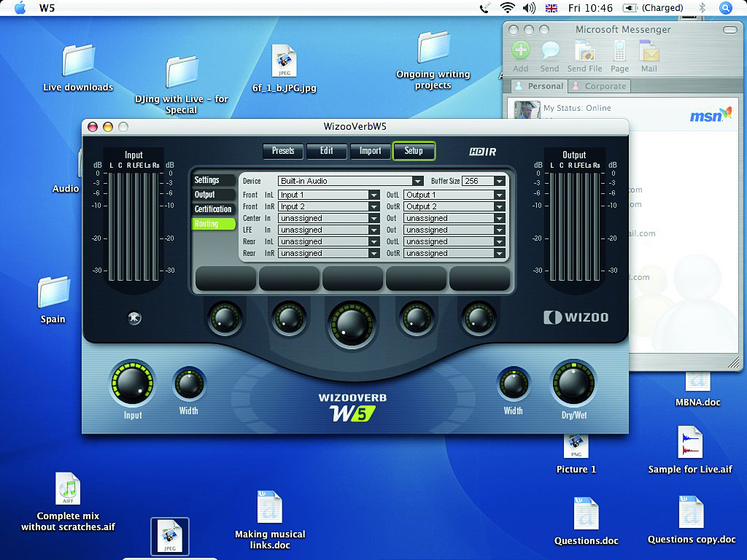The width and height of the screenshot is (747, 560).
Task: Open Front InL Input 1 dropdown
Action: [329, 195]
